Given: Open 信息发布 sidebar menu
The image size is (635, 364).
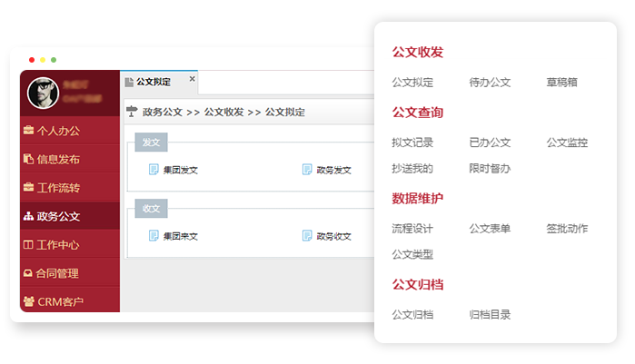Looking at the screenshot, I should 58,159.
